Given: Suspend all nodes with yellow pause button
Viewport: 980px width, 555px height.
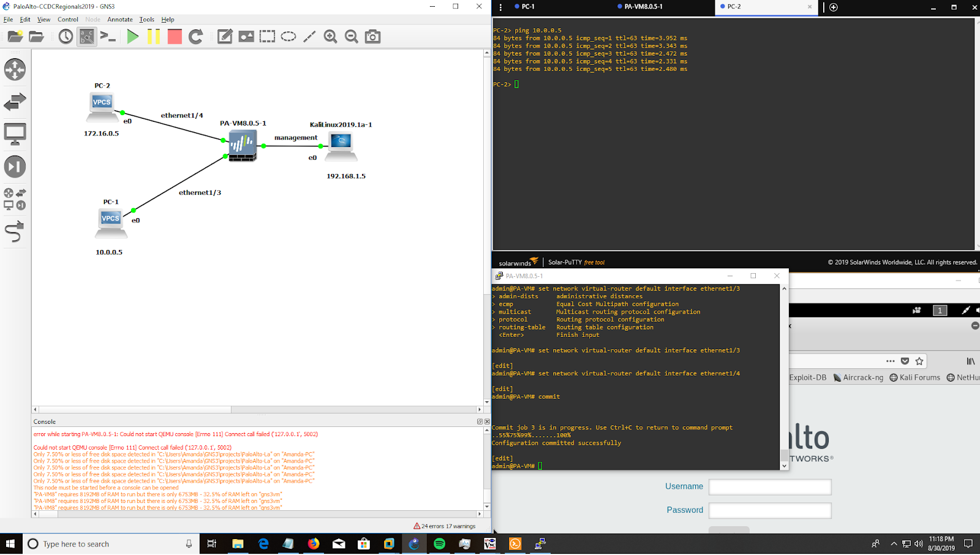Looking at the screenshot, I should click(154, 37).
